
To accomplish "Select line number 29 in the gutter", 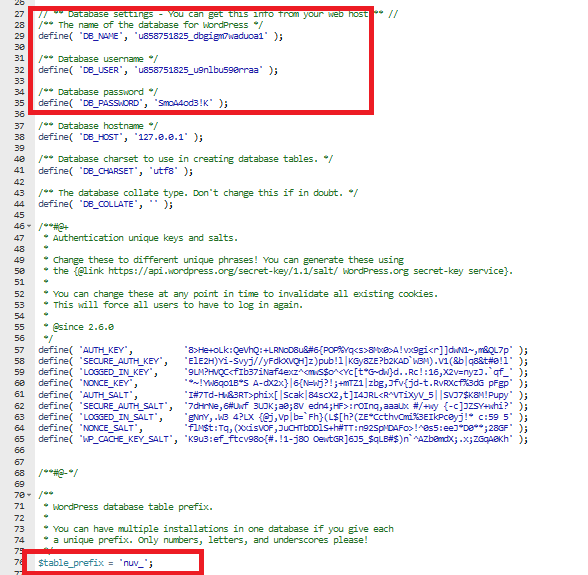I will 20,36.
